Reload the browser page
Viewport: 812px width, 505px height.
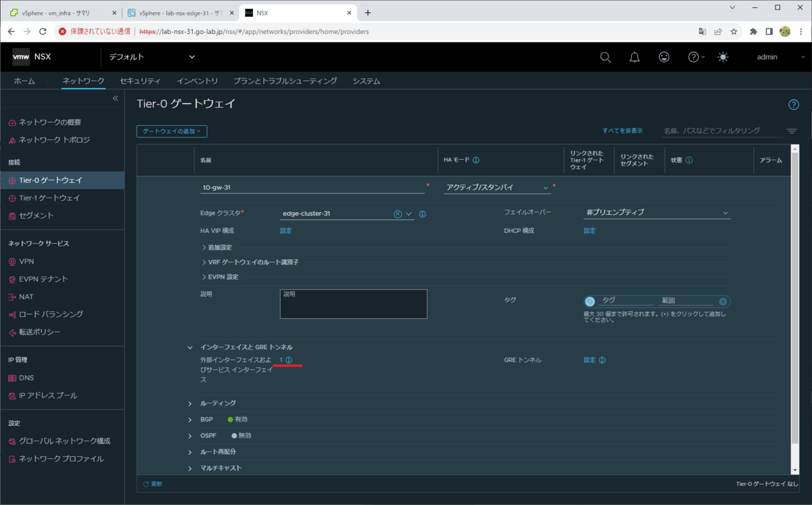pos(43,31)
